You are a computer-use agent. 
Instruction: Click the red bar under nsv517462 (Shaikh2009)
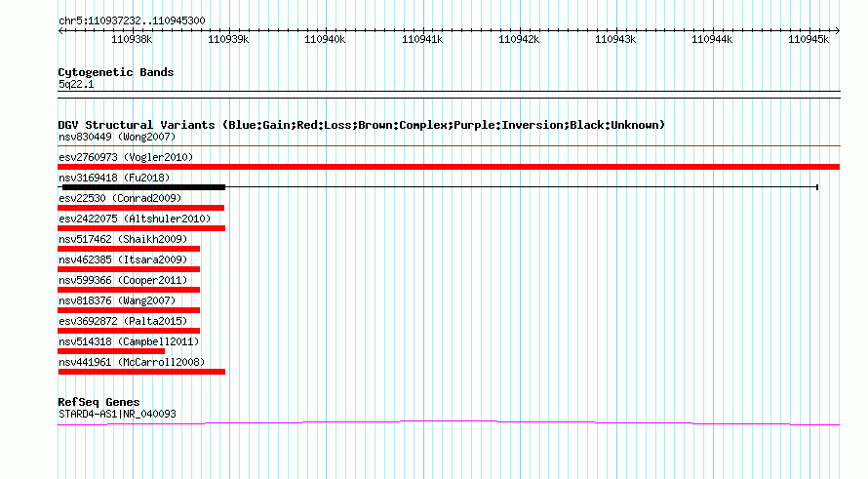pos(129,249)
